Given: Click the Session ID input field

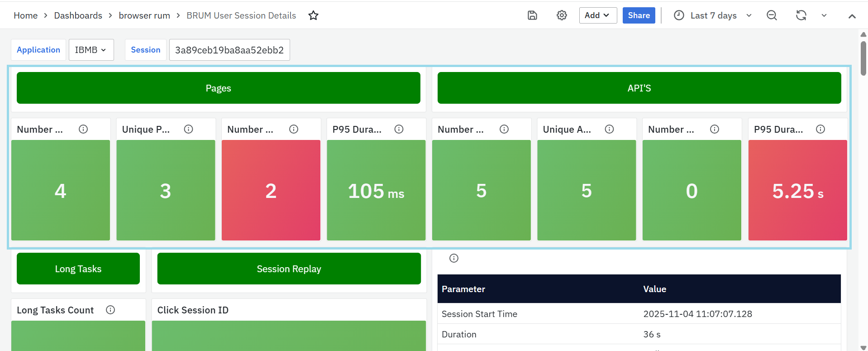Looking at the screenshot, I should [229, 50].
